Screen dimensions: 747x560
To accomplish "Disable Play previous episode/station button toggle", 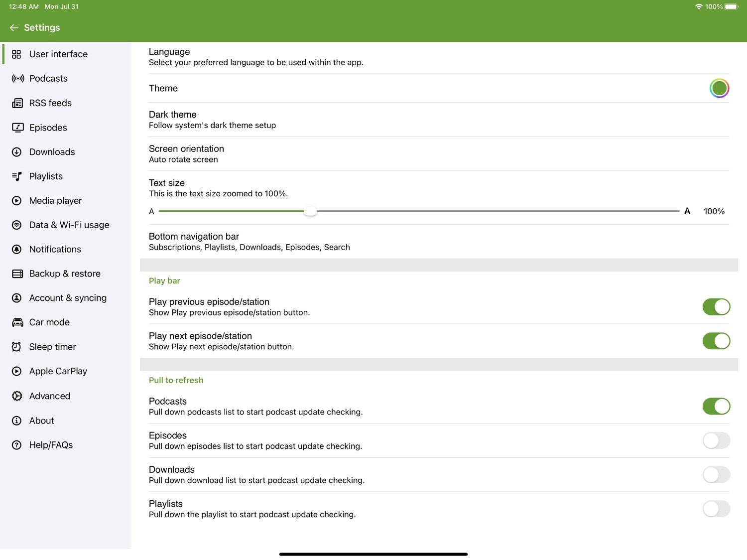I will point(716,307).
